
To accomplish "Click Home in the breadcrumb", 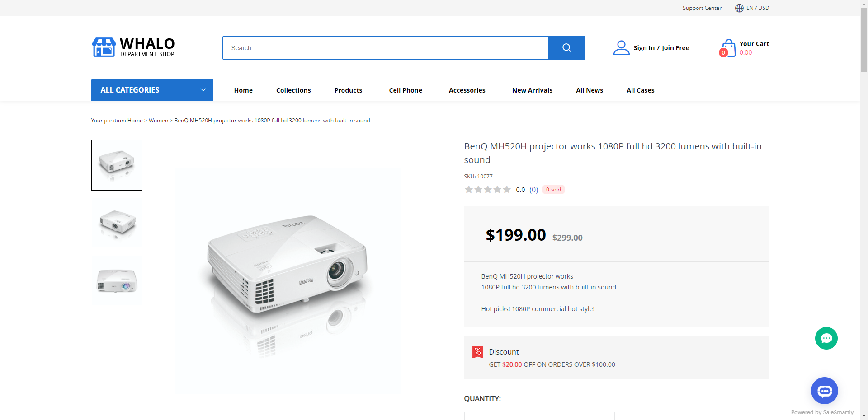I will click(135, 121).
